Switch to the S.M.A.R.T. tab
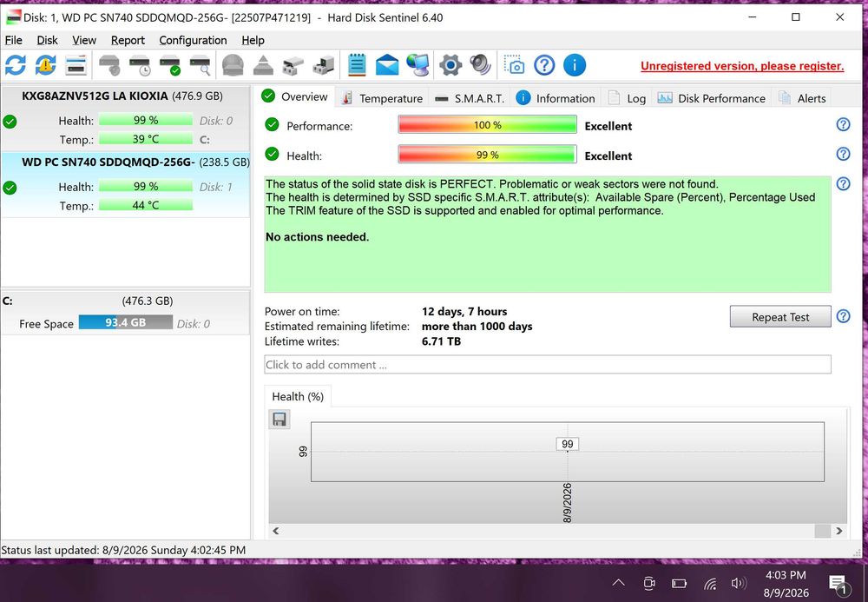This screenshot has height=602, width=868. 470,98
